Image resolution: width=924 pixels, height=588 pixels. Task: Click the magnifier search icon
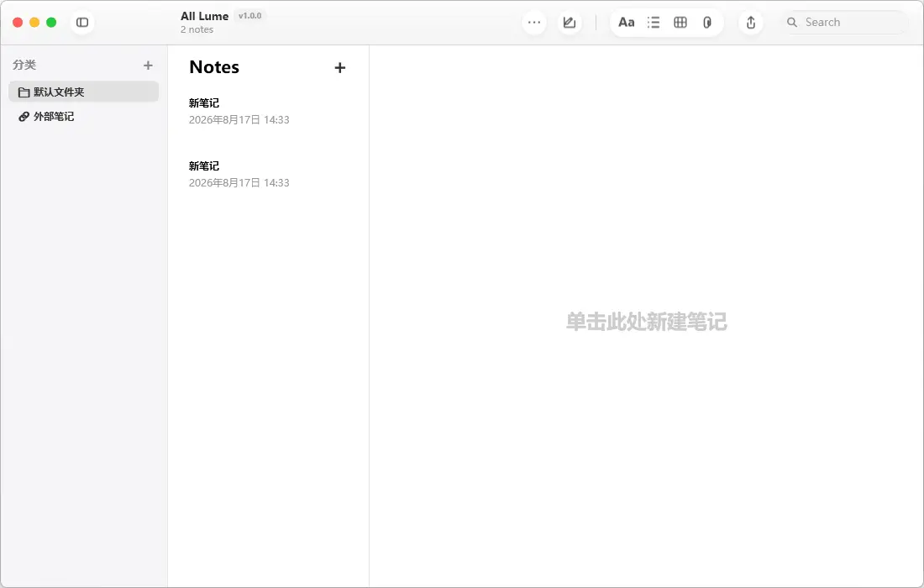792,23
